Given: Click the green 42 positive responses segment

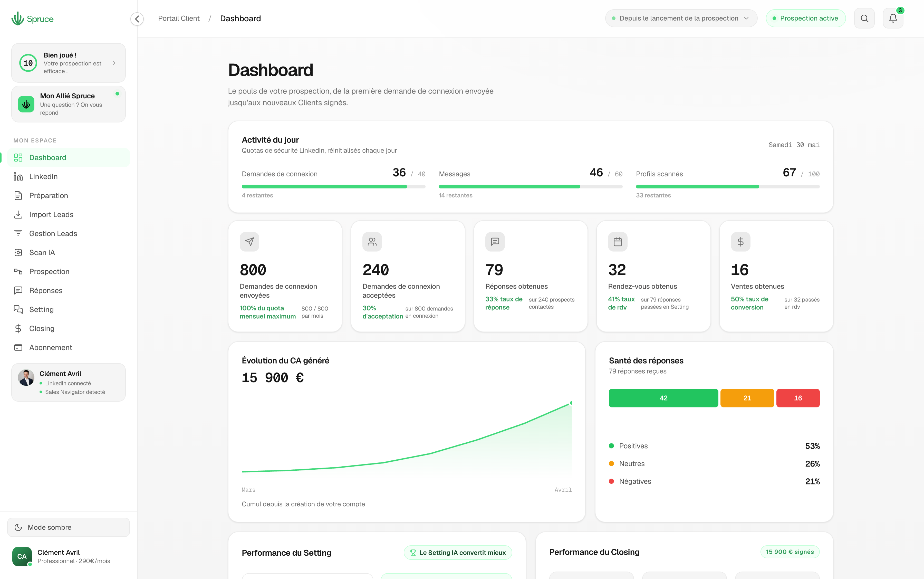Looking at the screenshot, I should point(663,398).
